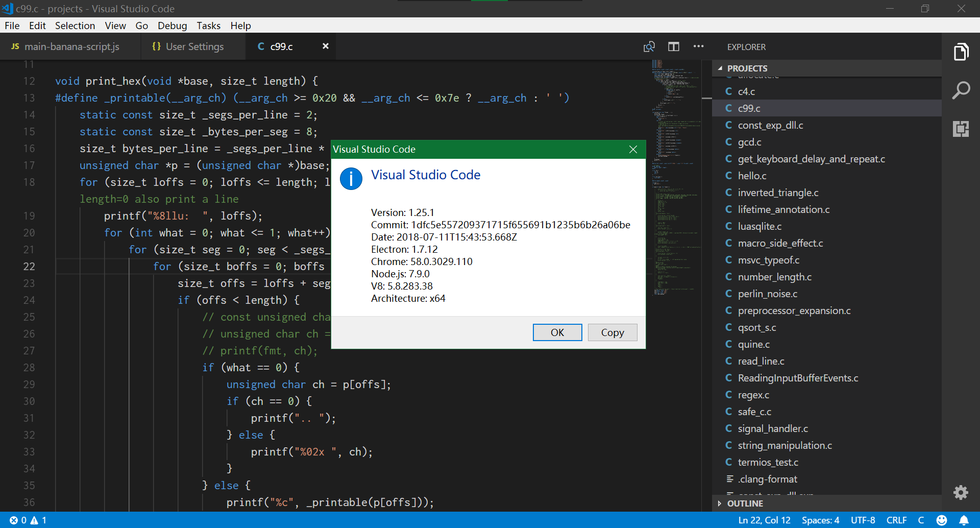The height and width of the screenshot is (528, 980).
Task: Open signal_handler.c file
Action: 827,428
